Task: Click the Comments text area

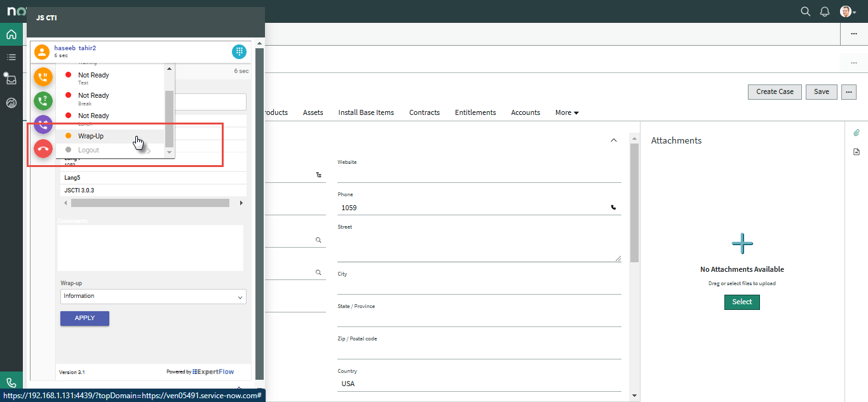Action: pos(151,248)
